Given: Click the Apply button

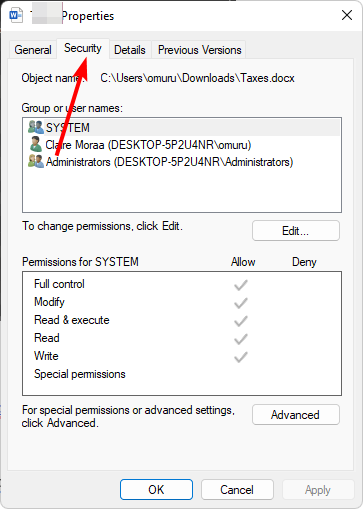Looking at the screenshot, I should [x=318, y=490].
